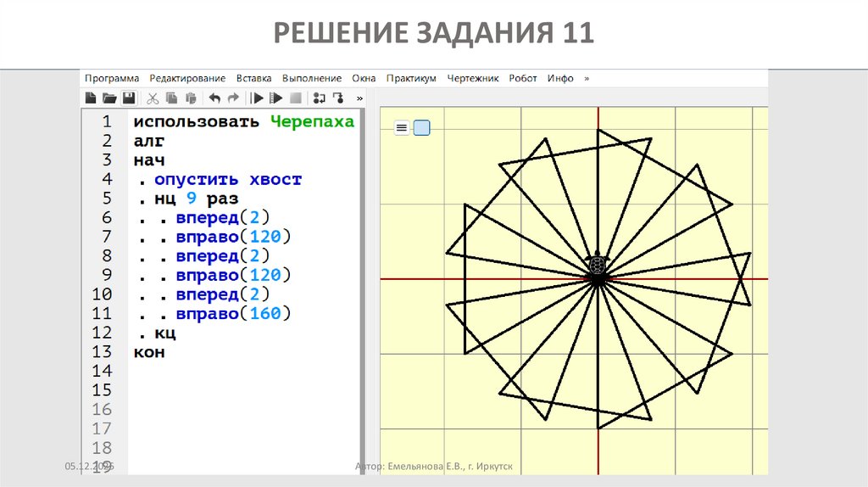Click the word Черепаха in line 1
This screenshot has height=487, width=868.
click(312, 122)
